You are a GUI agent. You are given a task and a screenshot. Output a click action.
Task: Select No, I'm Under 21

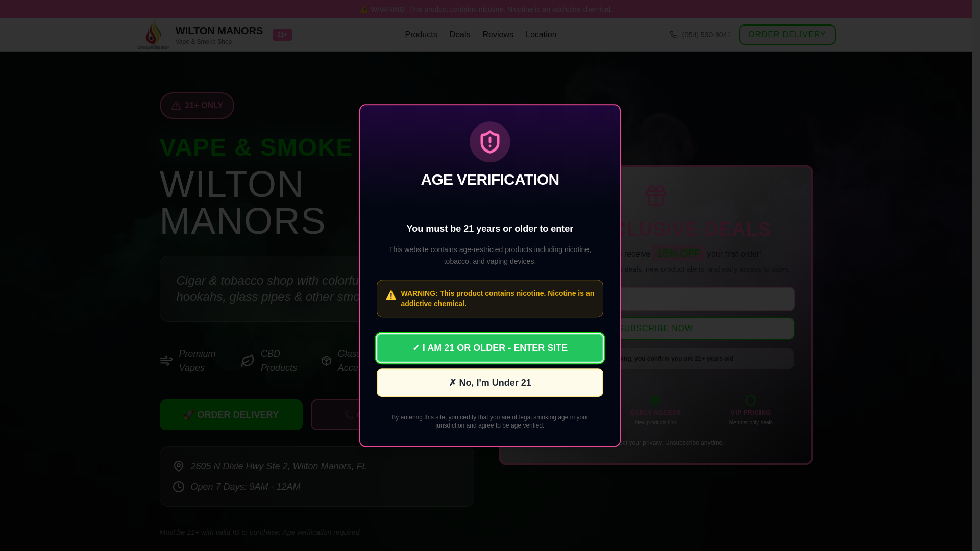[490, 383]
